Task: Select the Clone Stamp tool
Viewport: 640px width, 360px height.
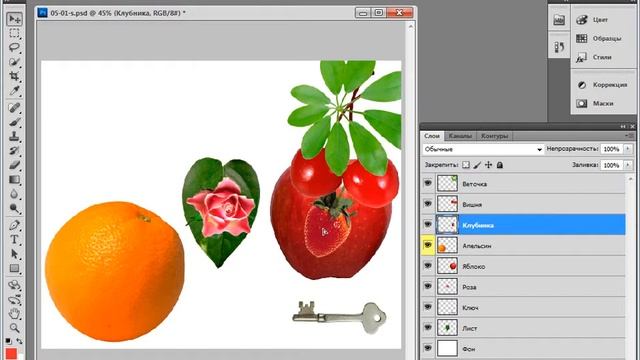Action: coord(14,136)
